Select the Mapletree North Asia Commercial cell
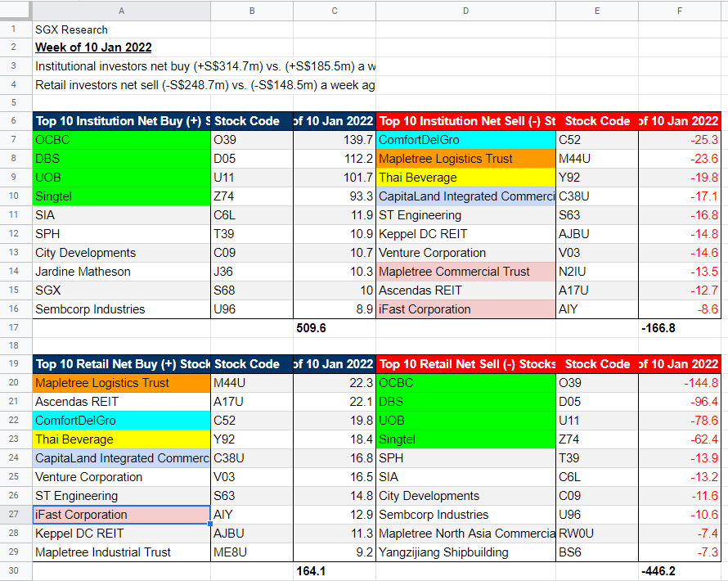 (465, 534)
